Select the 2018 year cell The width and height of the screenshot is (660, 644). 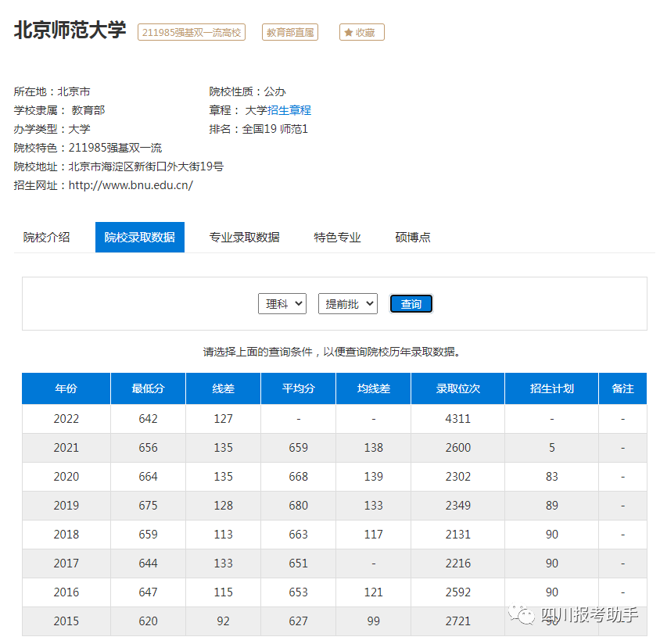click(66, 535)
